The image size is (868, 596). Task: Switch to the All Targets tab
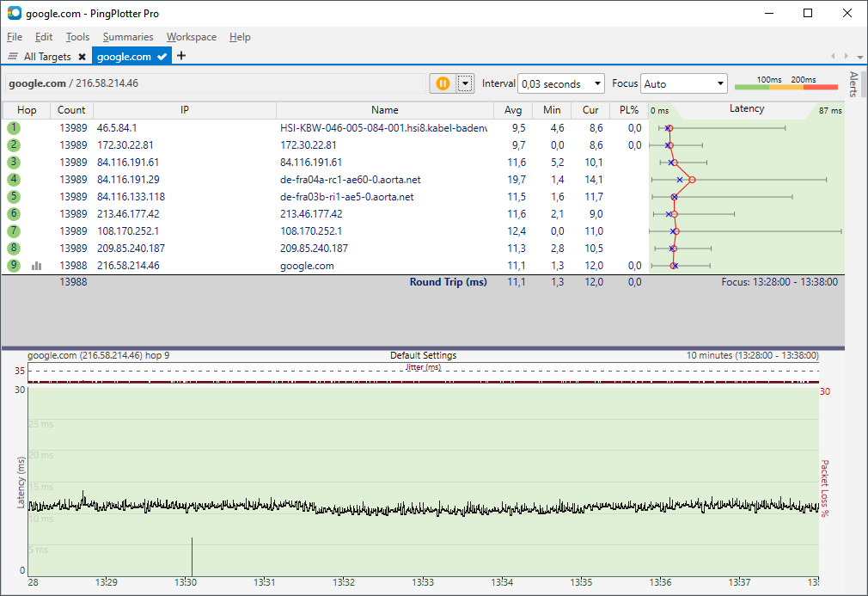click(x=46, y=57)
